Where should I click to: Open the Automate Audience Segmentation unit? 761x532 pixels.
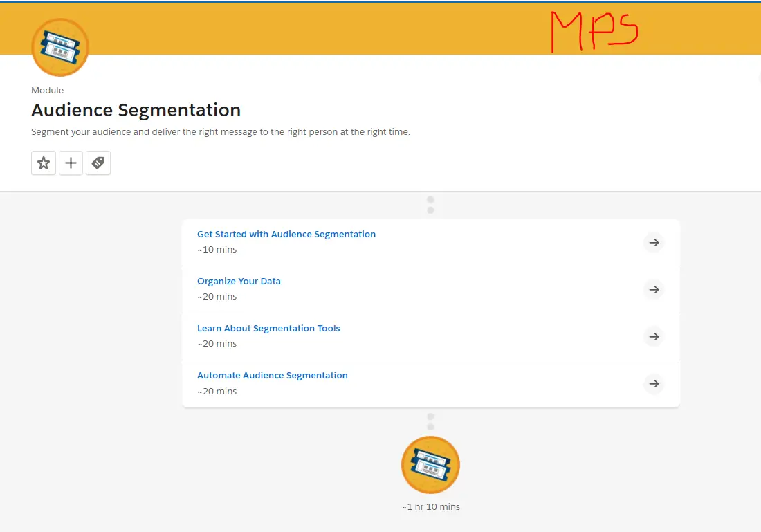coord(272,375)
